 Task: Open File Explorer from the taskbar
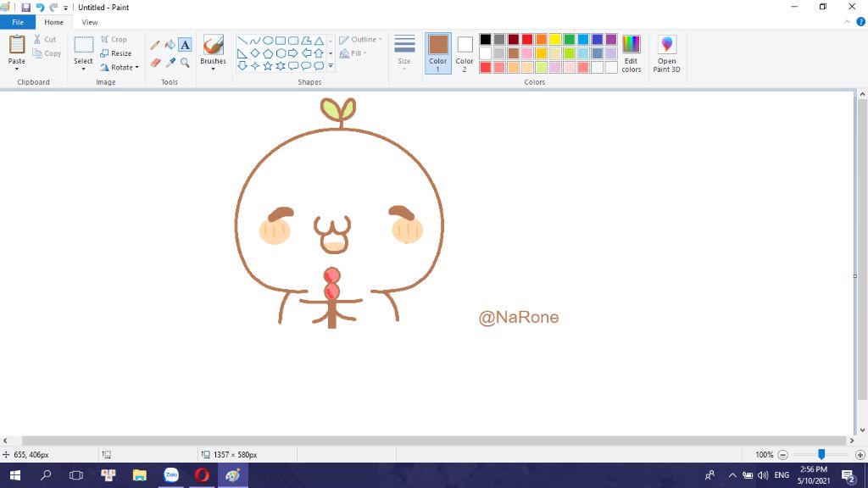(140, 475)
